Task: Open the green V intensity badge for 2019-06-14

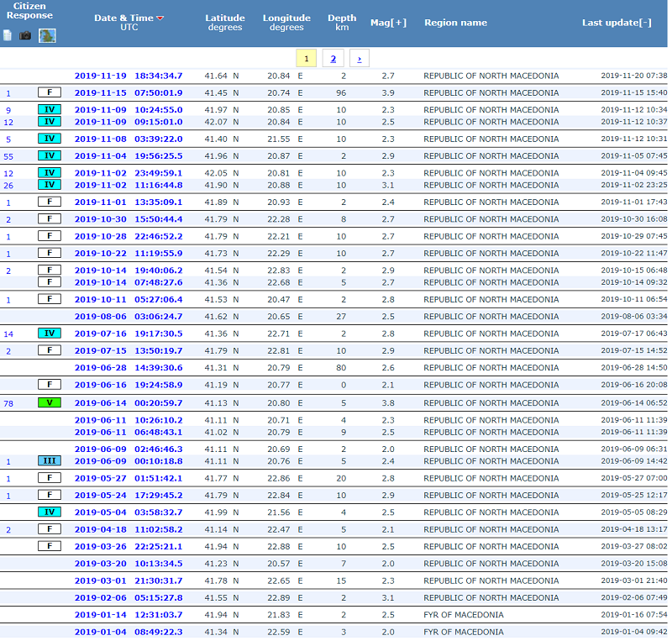Action: point(50,402)
